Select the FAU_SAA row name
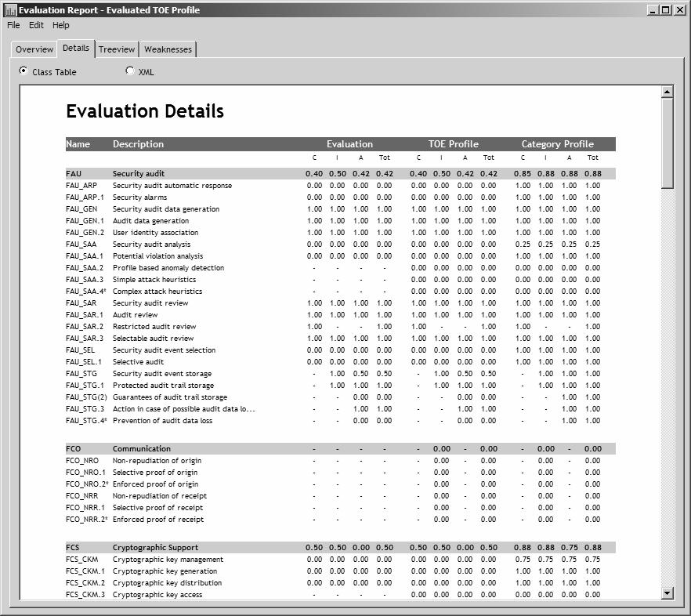 click(x=81, y=245)
